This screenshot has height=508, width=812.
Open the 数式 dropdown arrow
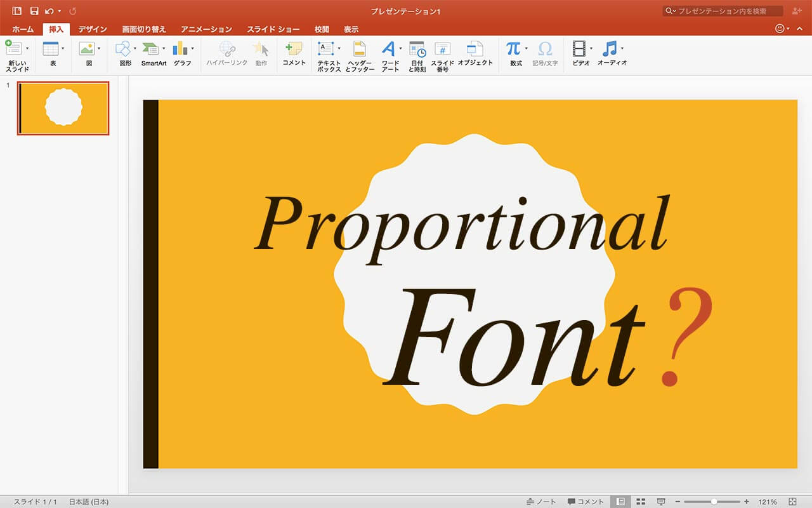click(526, 49)
